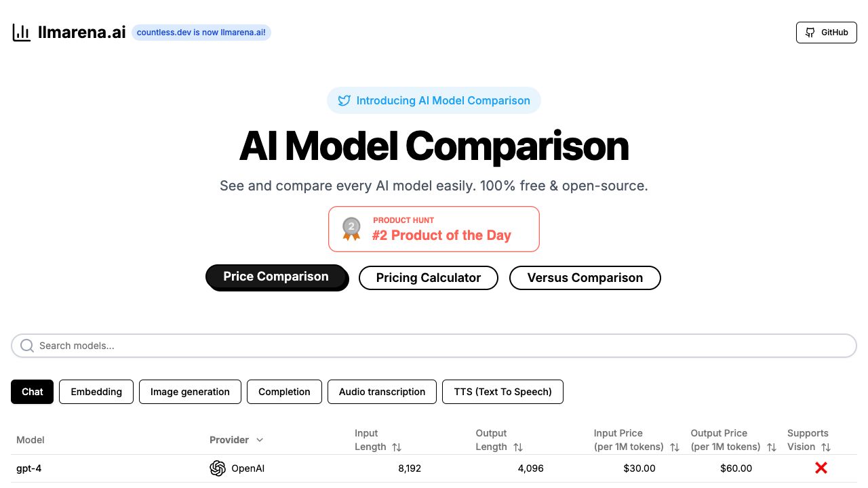Open the Audio transcription tab
868x488 pixels.
pyautogui.click(x=382, y=392)
